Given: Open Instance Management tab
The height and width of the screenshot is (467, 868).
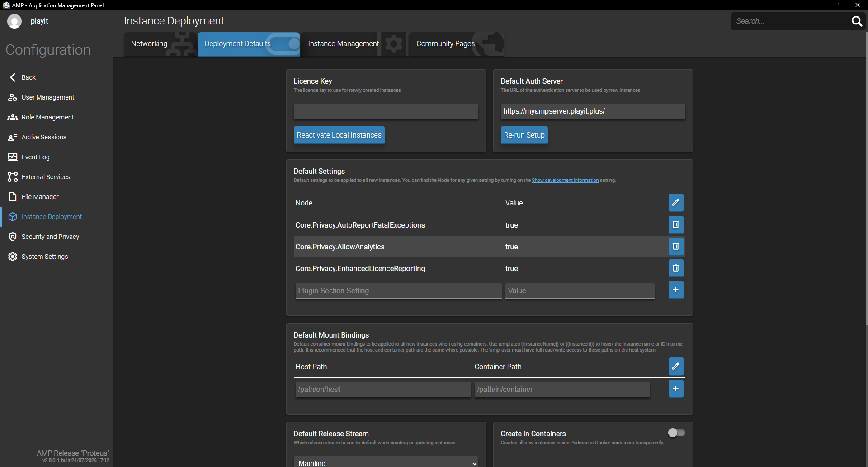Looking at the screenshot, I should [354, 44].
